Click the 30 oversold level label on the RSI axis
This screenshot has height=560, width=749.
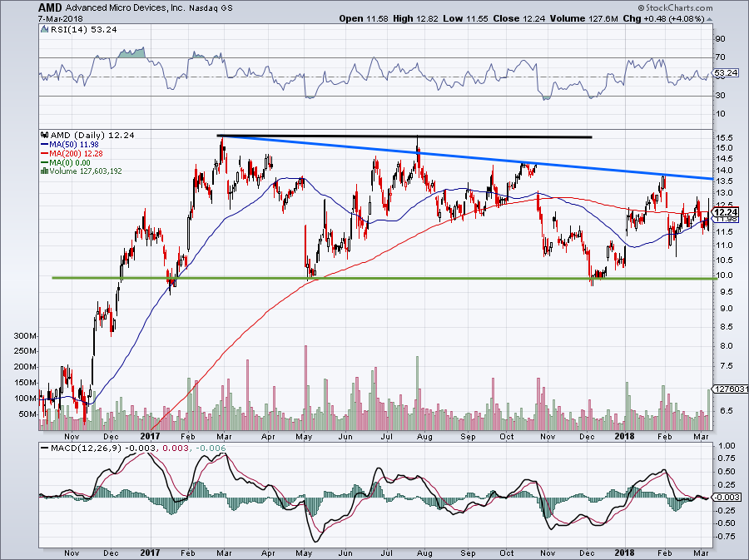(720, 96)
